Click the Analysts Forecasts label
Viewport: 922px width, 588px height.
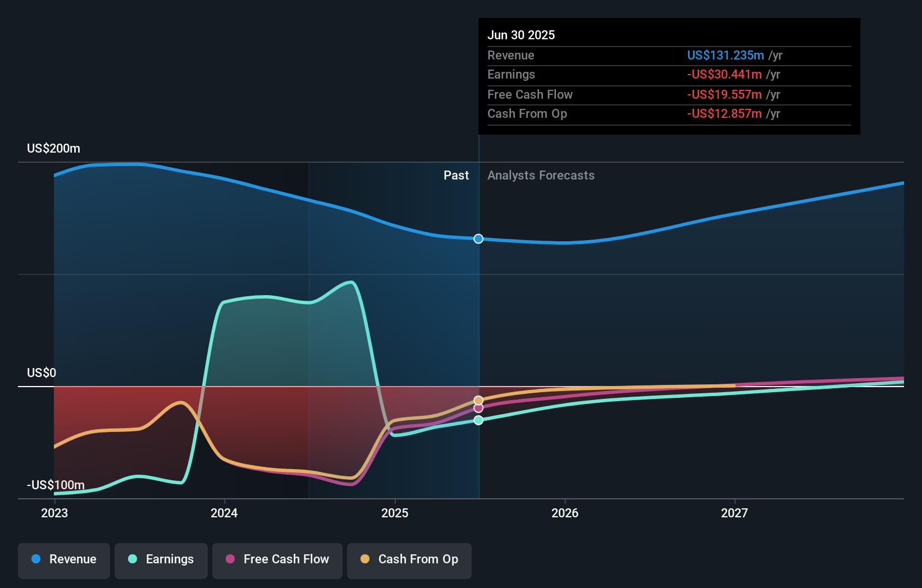[x=541, y=176]
